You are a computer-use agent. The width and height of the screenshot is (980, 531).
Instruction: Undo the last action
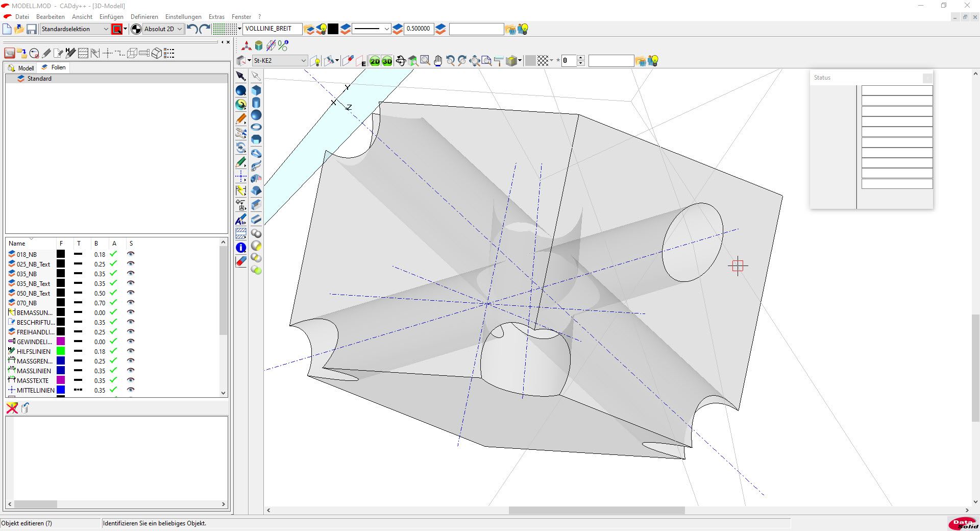click(x=192, y=29)
